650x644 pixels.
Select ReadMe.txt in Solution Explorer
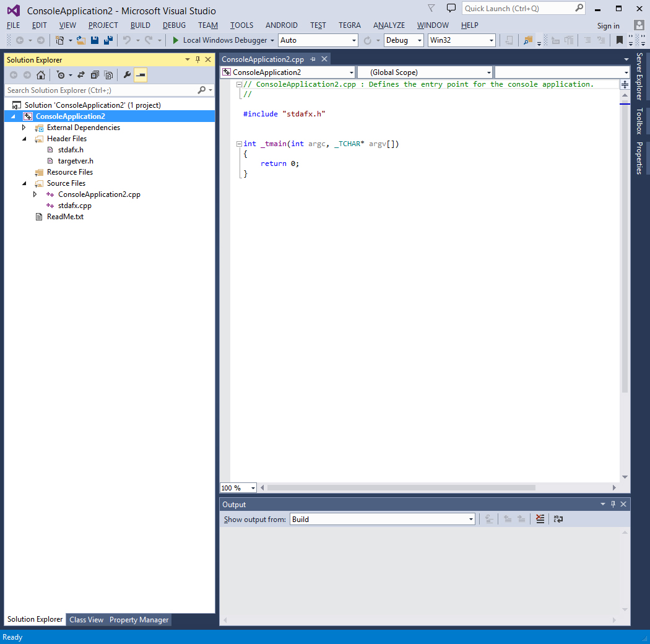[65, 217]
